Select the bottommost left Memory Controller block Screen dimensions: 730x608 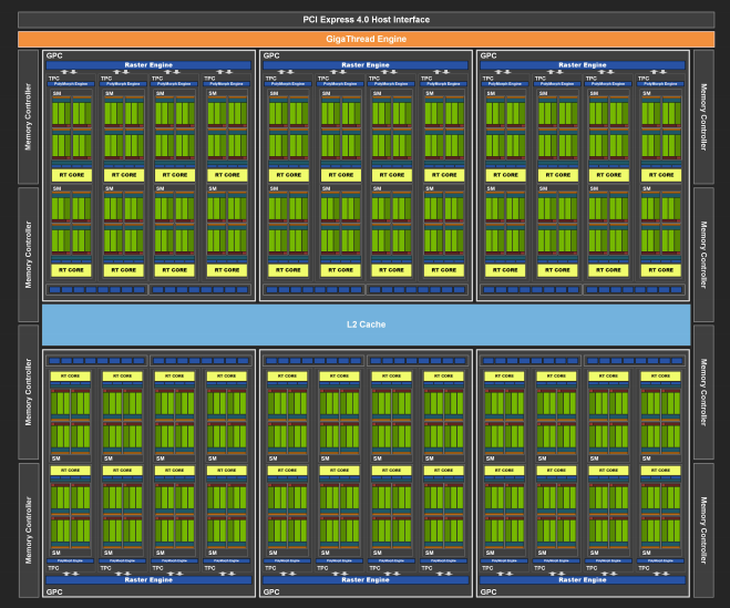pos(28,529)
